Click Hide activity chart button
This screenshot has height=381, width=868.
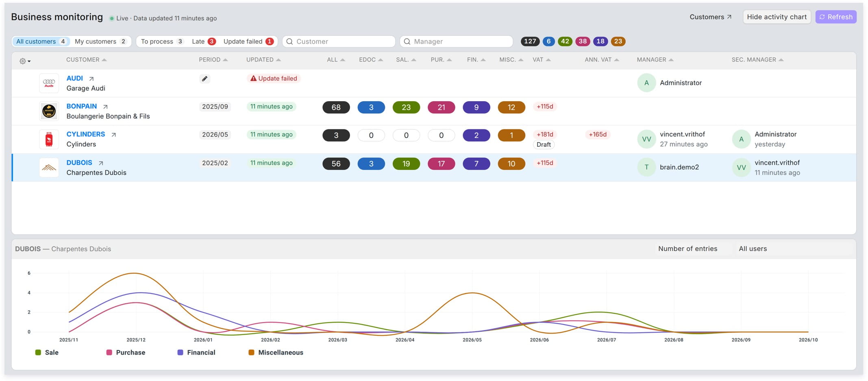point(777,17)
